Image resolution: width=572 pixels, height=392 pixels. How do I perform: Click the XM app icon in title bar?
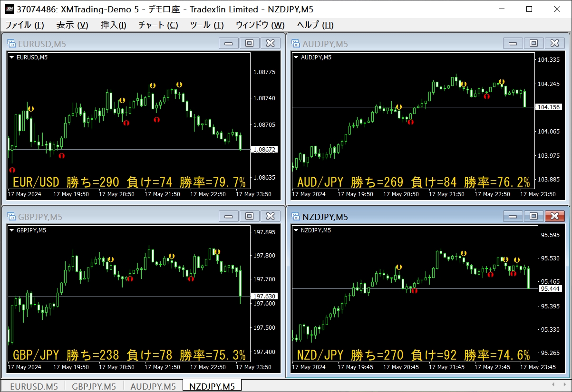coord(9,9)
